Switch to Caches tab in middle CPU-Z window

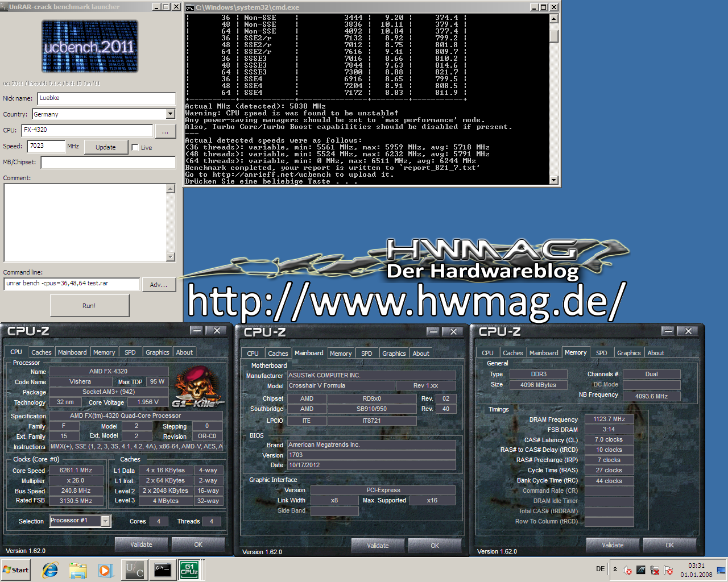click(x=278, y=354)
